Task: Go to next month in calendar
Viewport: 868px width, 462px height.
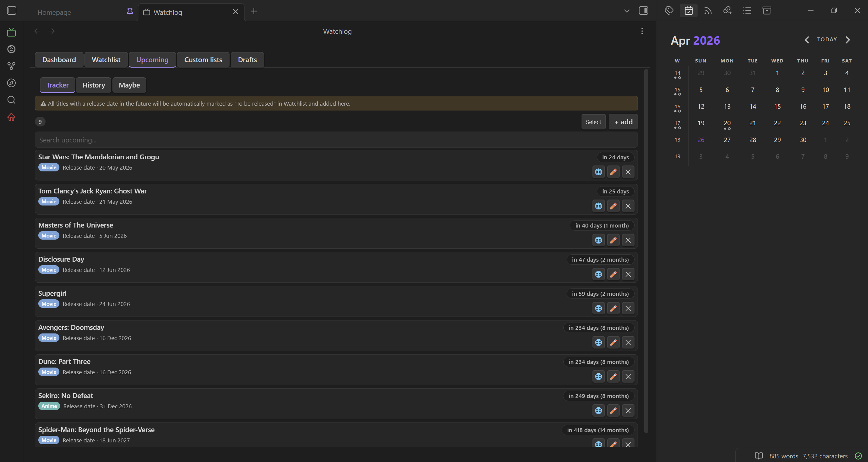Action: [848, 40]
